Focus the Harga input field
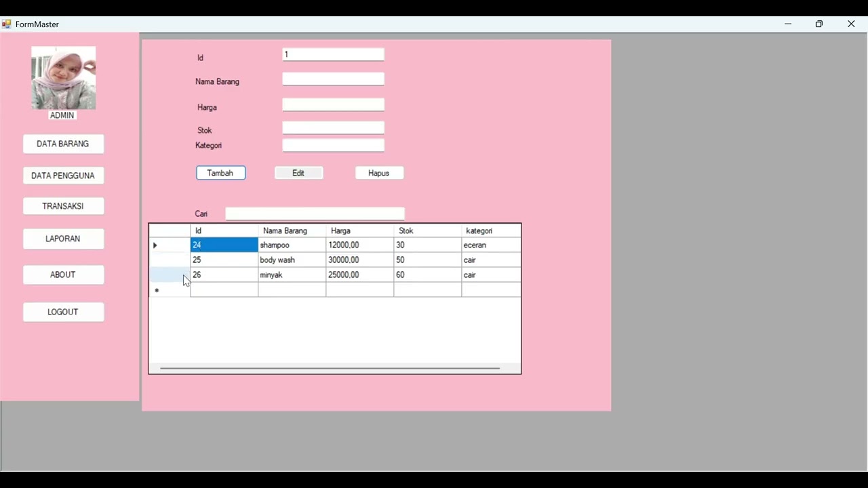The height and width of the screenshot is (488, 868). 333,104
